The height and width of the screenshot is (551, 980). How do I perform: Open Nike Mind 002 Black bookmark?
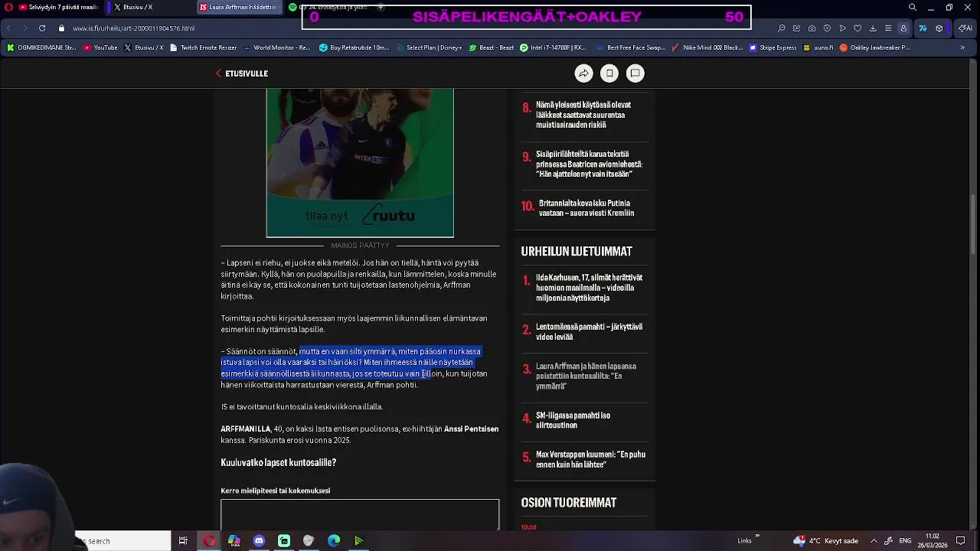(x=707, y=47)
